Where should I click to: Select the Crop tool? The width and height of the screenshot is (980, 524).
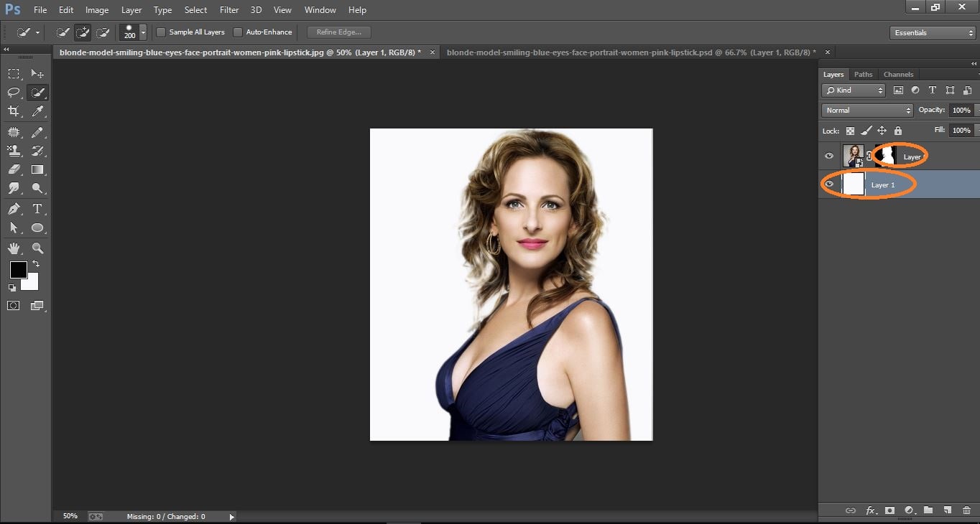[x=13, y=112]
